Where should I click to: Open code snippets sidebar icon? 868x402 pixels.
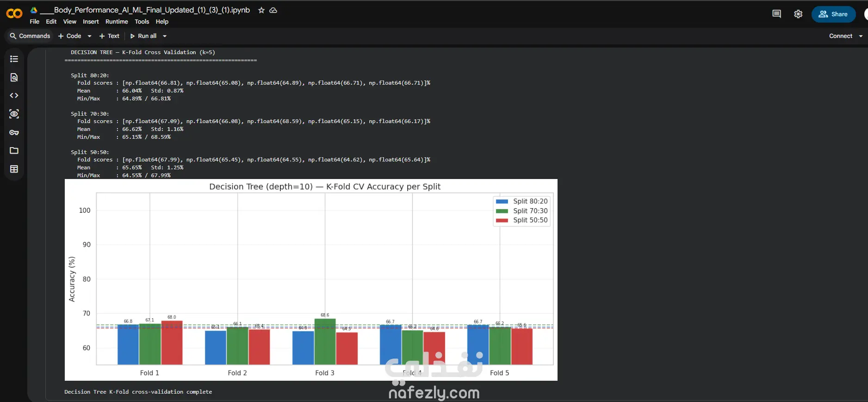pyautogui.click(x=14, y=96)
